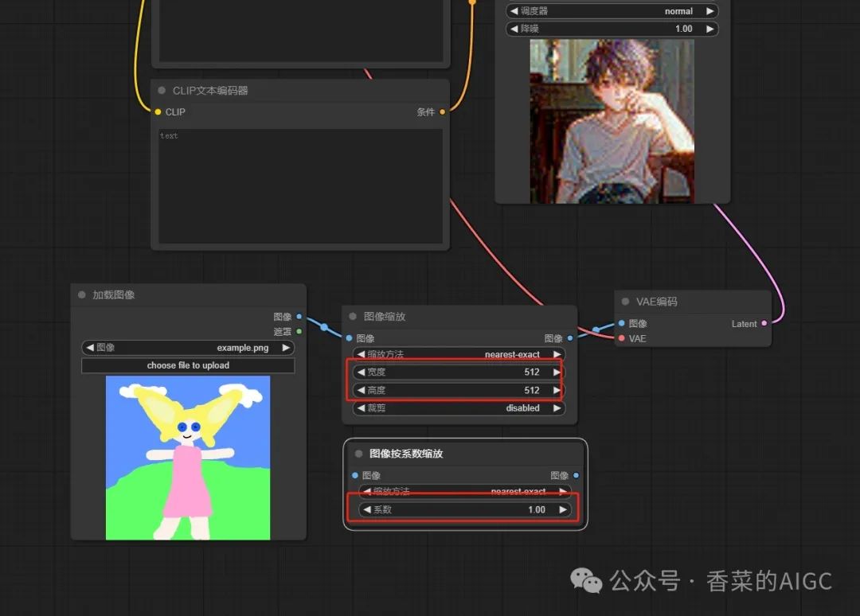Image resolution: width=860 pixels, height=616 pixels.
Task: Open 图像缩放 nearest-exact method combo
Action: [459, 354]
